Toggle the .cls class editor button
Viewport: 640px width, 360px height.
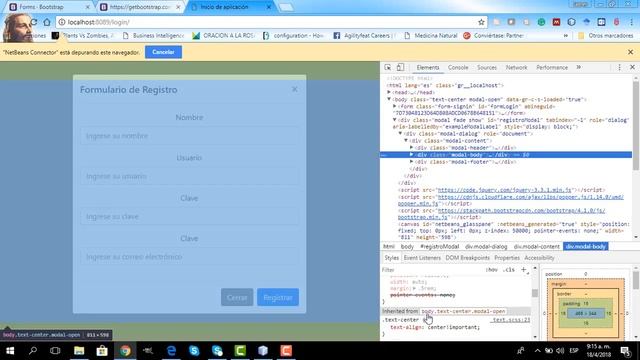coord(509,270)
